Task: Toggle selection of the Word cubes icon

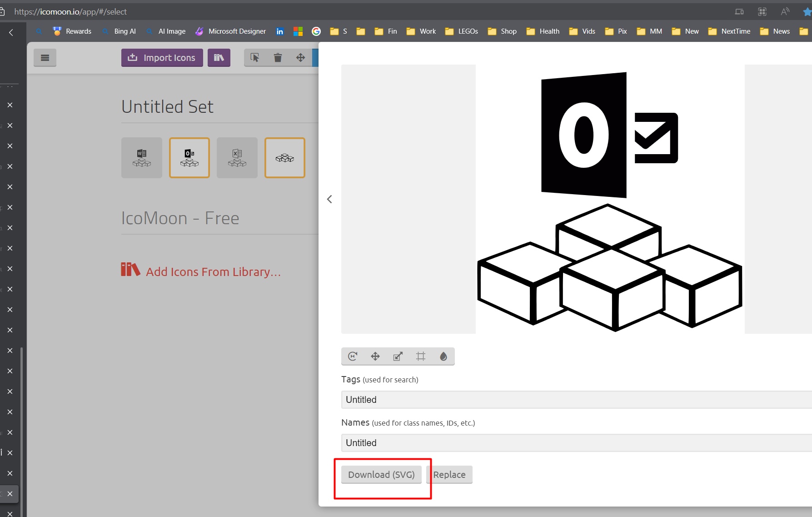Action: 142,158
